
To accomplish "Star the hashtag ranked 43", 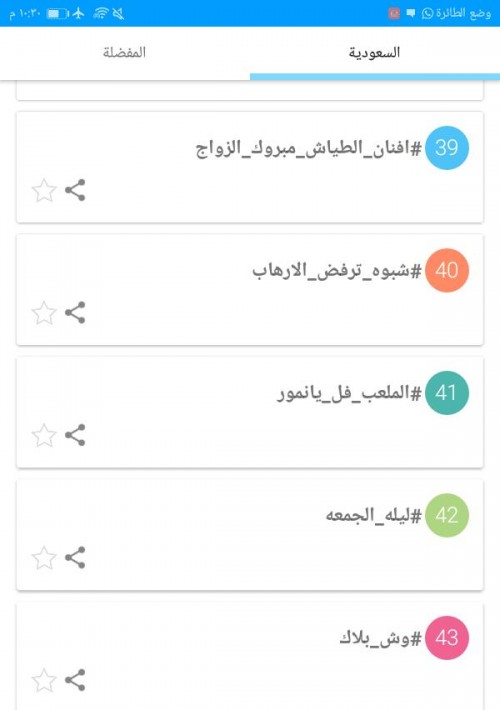I will [x=44, y=680].
